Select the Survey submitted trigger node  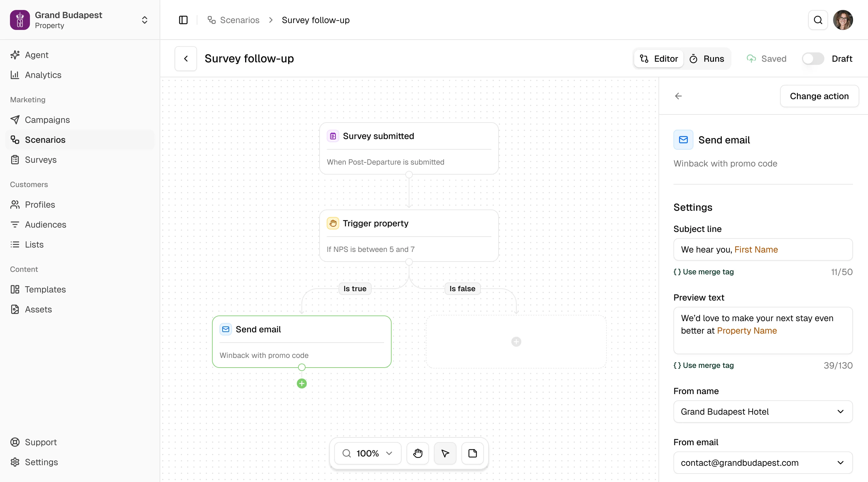tap(409, 148)
